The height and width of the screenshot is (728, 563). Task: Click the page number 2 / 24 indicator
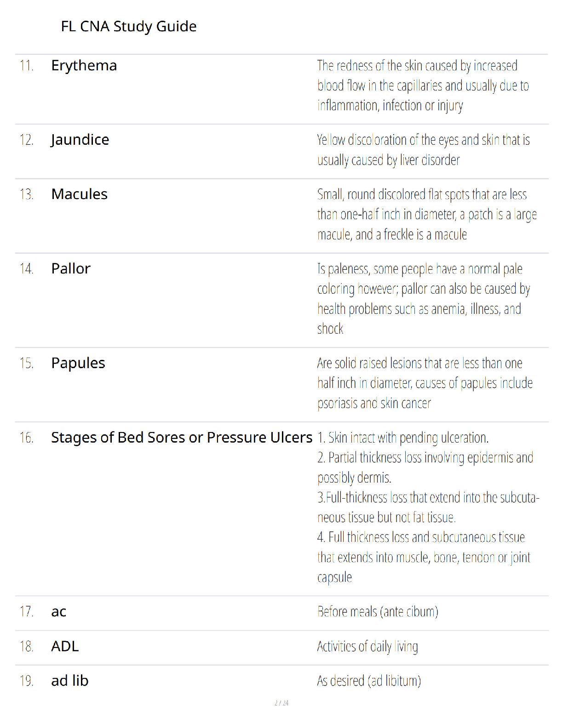(x=281, y=703)
